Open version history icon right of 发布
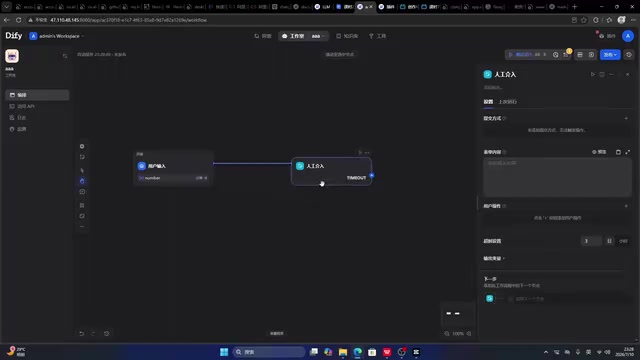The width and height of the screenshot is (640, 360). [629, 55]
